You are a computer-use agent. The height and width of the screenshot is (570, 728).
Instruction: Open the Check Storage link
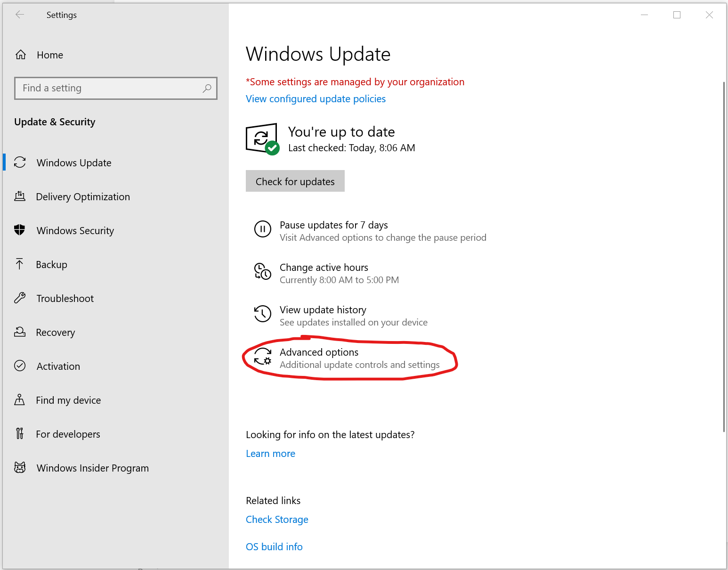277,519
